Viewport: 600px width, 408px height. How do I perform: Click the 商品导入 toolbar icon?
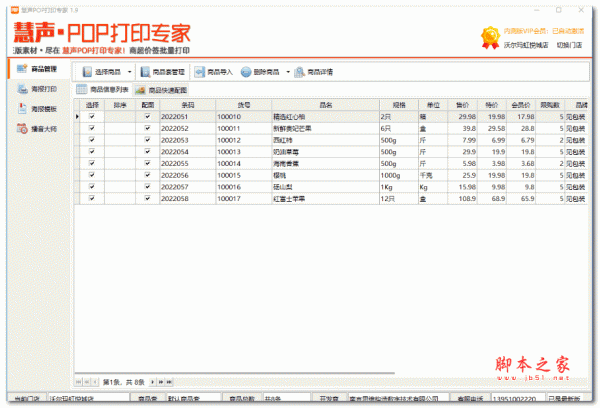[199, 72]
